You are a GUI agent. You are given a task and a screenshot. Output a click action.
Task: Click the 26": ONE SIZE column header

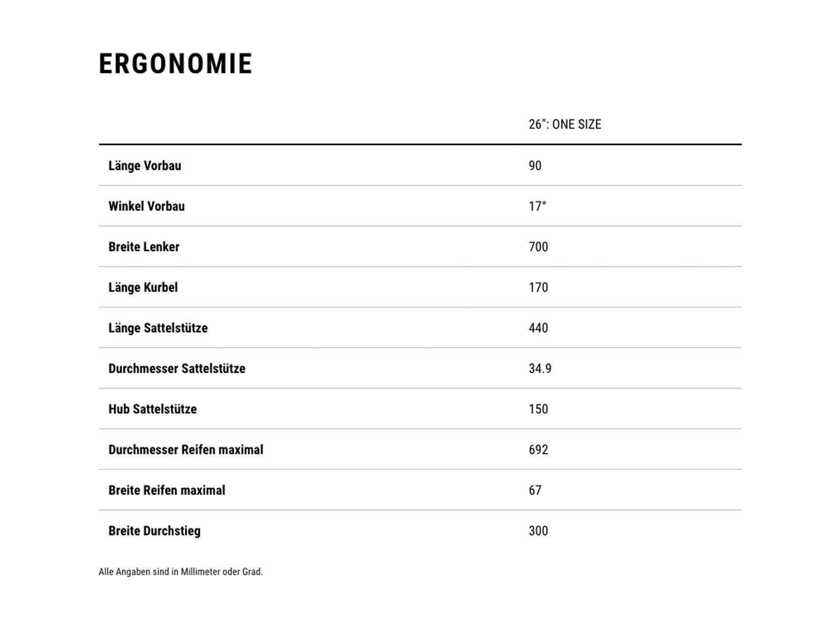564,124
